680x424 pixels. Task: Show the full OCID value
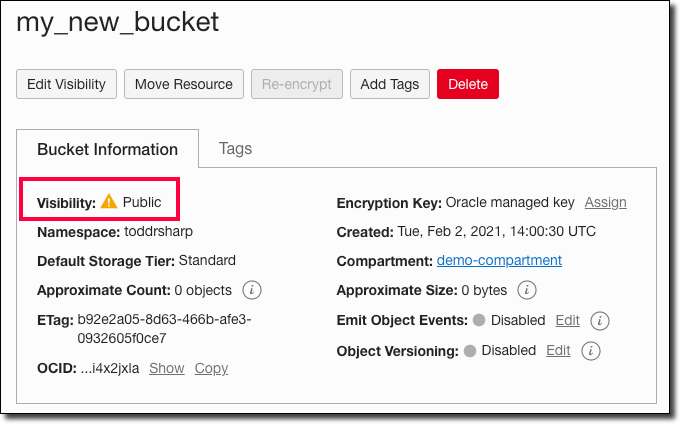(x=167, y=368)
